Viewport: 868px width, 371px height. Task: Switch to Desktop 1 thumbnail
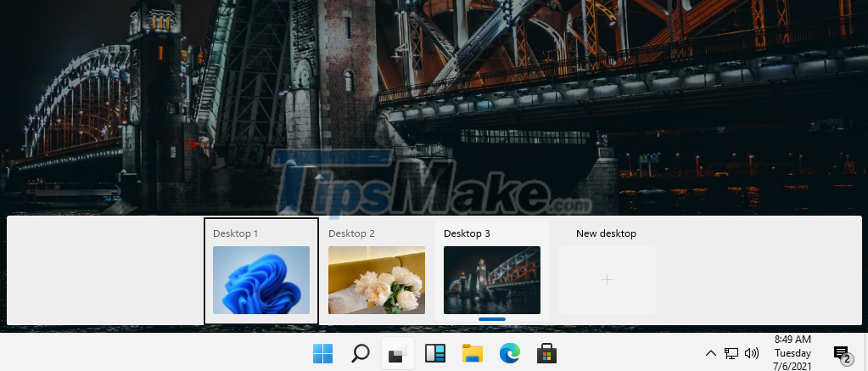point(261,280)
